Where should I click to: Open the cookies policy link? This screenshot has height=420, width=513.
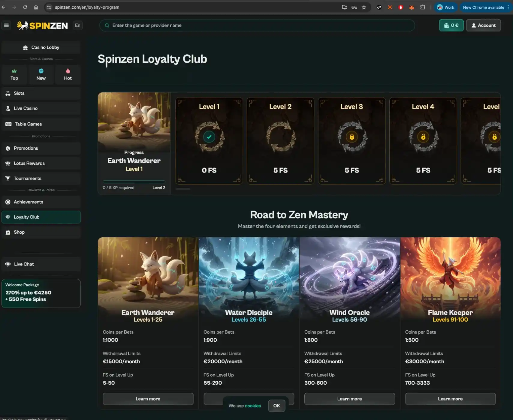(253, 406)
